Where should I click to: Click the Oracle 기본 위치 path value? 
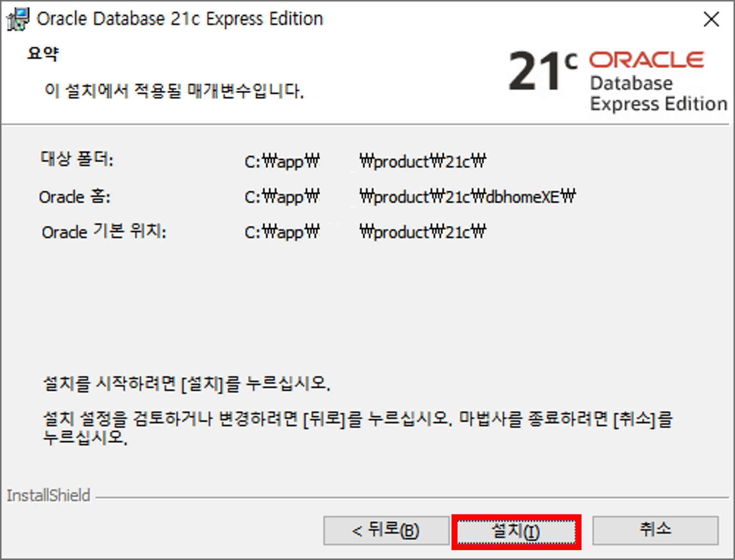click(365, 232)
